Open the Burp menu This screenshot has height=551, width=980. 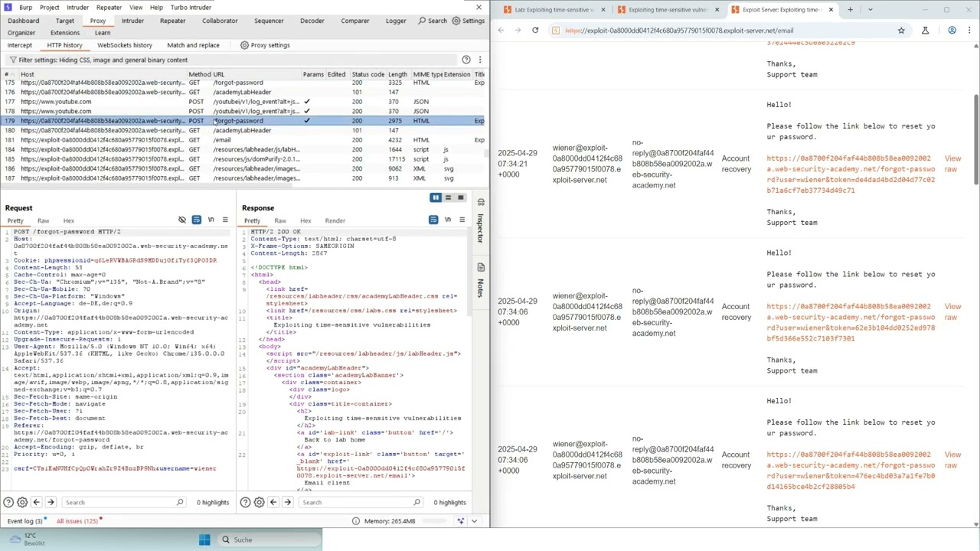point(25,8)
